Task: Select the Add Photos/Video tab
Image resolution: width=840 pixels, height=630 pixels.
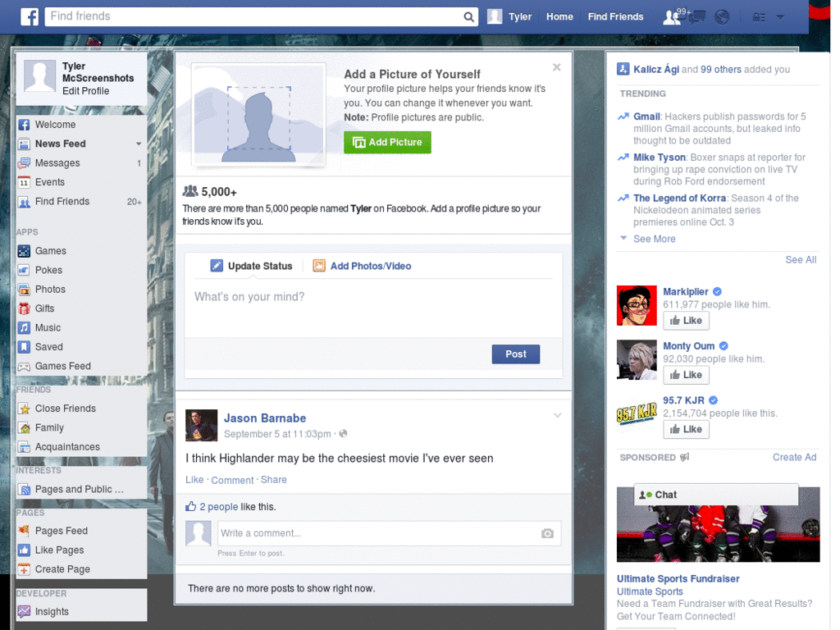Action: click(x=362, y=267)
